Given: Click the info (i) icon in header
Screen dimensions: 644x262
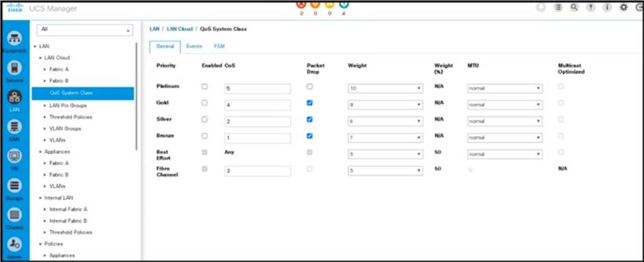Looking at the screenshot, I should coord(607,8).
